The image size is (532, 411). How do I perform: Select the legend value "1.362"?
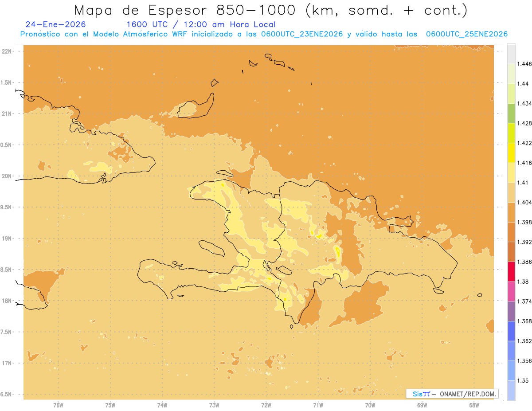[x=524, y=341]
